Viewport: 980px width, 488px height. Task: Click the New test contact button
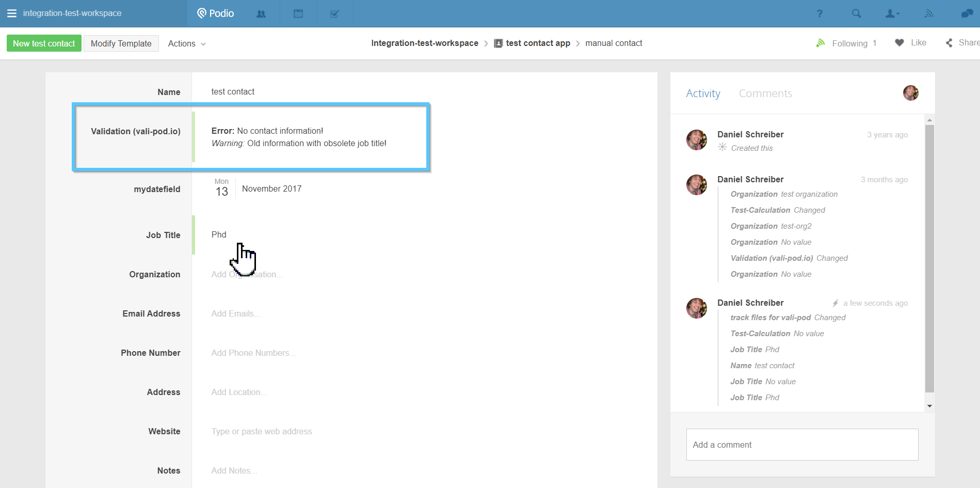click(x=44, y=43)
